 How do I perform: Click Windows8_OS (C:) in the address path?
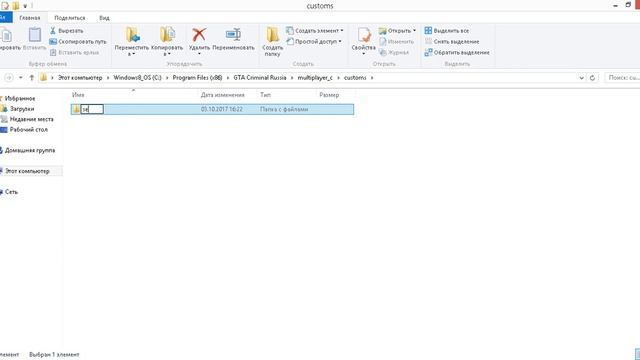point(137,78)
